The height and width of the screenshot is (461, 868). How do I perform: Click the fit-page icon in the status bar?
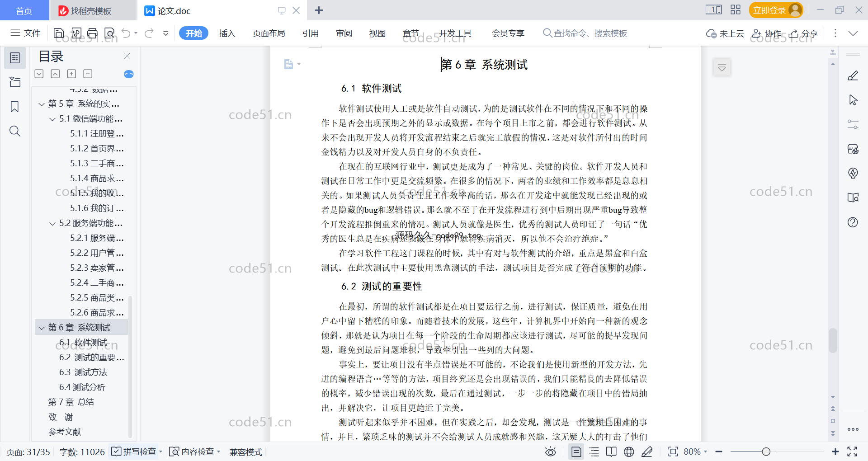coord(673,452)
